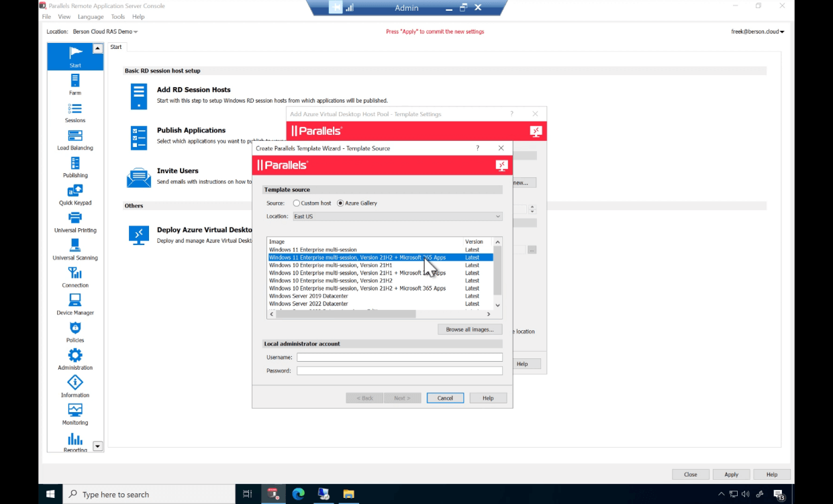
Task: Open Universal Printing settings
Action: 75,221
